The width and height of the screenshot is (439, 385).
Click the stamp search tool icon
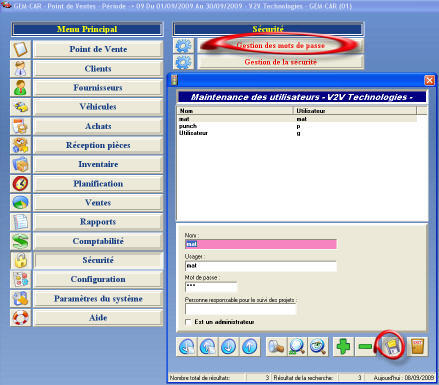tap(276, 347)
